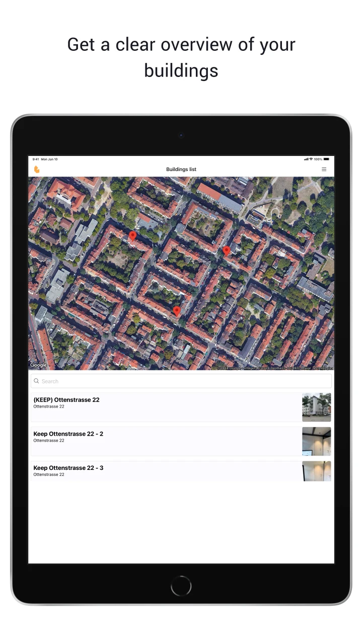This screenshot has height=644, width=363.
Task: View thumbnail of (KEEP) Ottenstrasse 22
Action: coord(317,408)
